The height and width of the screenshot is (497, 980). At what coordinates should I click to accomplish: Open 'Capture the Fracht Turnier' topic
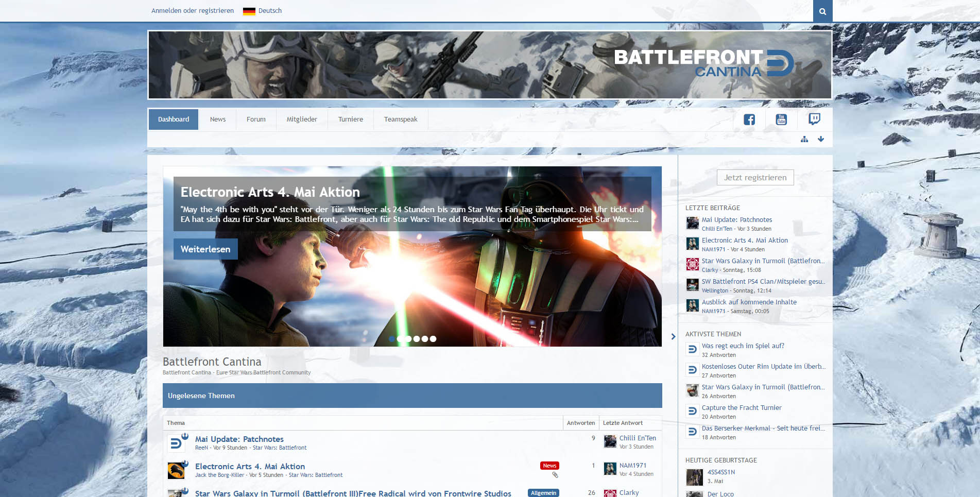tap(742, 408)
